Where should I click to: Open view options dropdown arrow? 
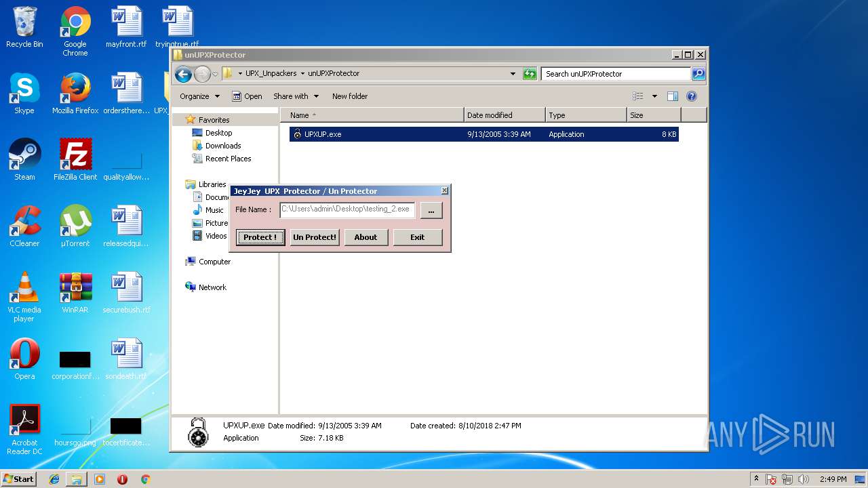654,96
